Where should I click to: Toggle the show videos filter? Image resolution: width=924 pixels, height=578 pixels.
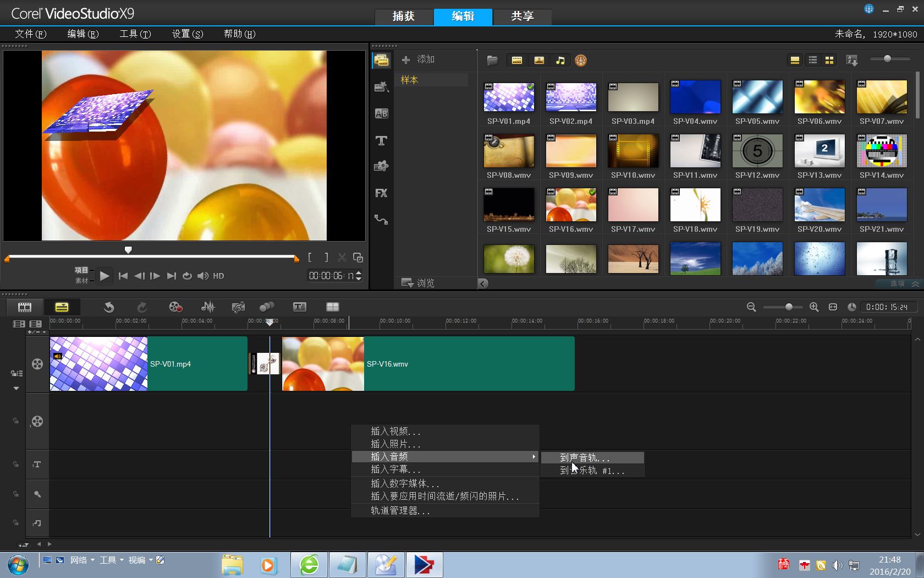tap(517, 61)
